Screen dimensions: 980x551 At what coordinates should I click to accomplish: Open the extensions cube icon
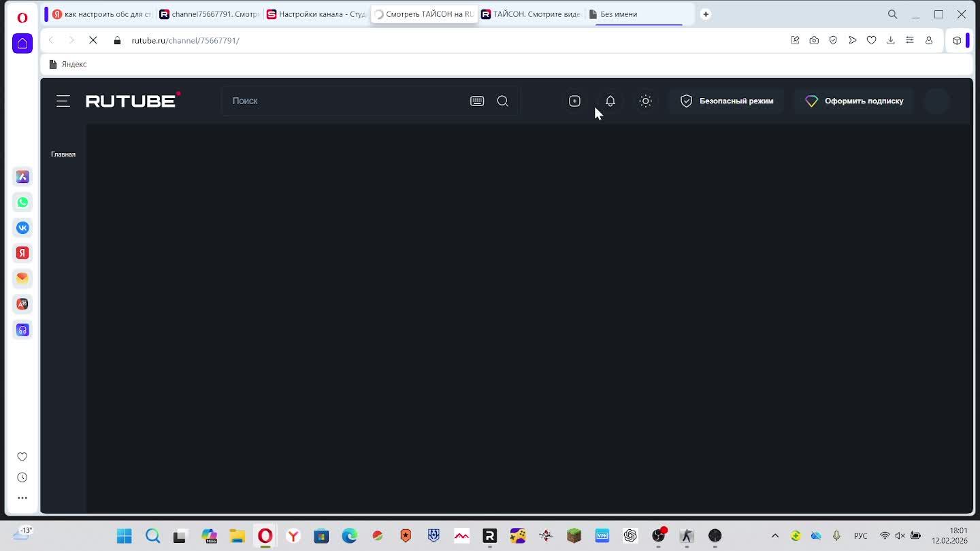[957, 40]
